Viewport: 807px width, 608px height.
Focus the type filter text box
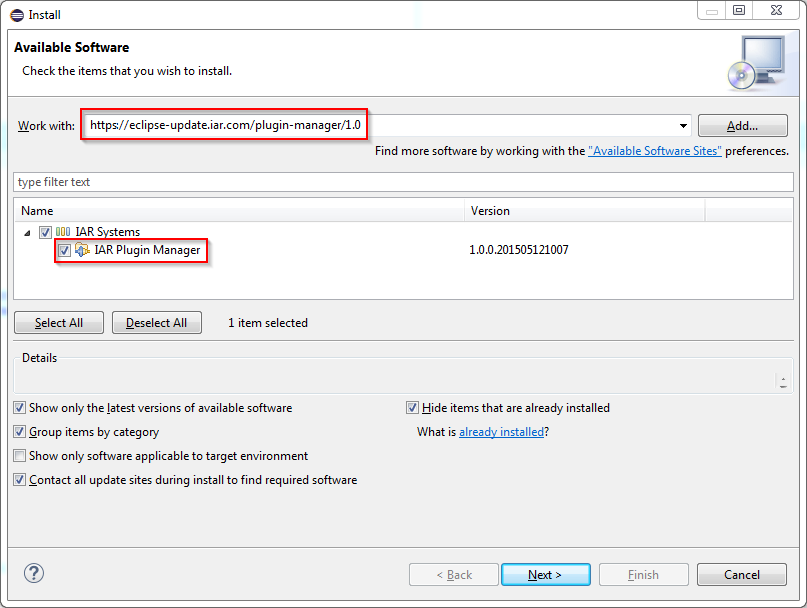403,182
